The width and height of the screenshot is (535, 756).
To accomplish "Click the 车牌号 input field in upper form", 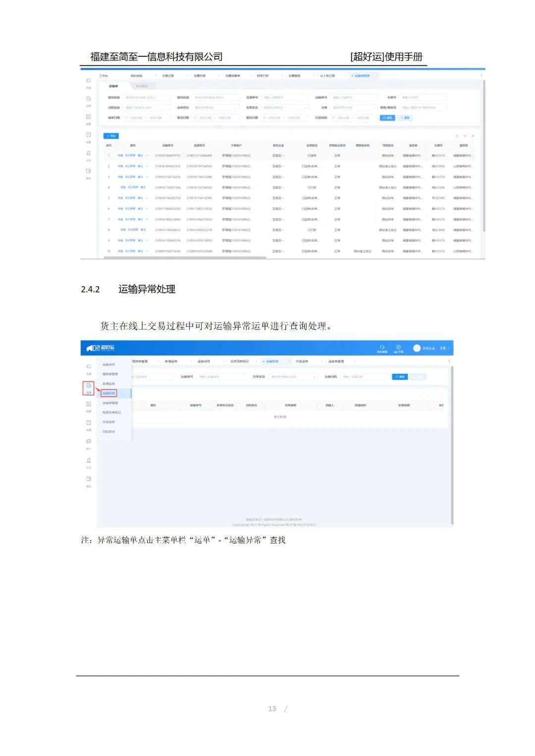I will [x=423, y=98].
